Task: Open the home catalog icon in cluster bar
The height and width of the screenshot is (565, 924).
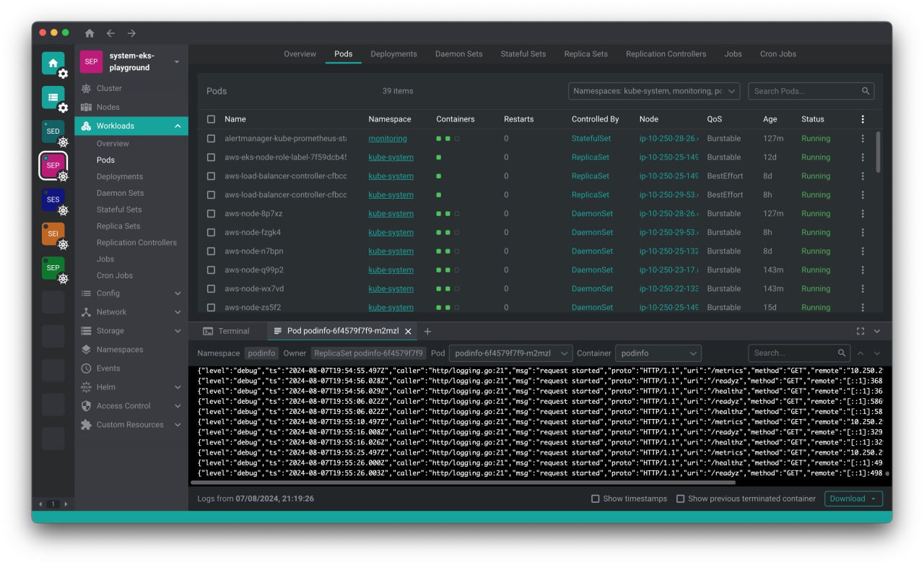Action: coord(53,64)
